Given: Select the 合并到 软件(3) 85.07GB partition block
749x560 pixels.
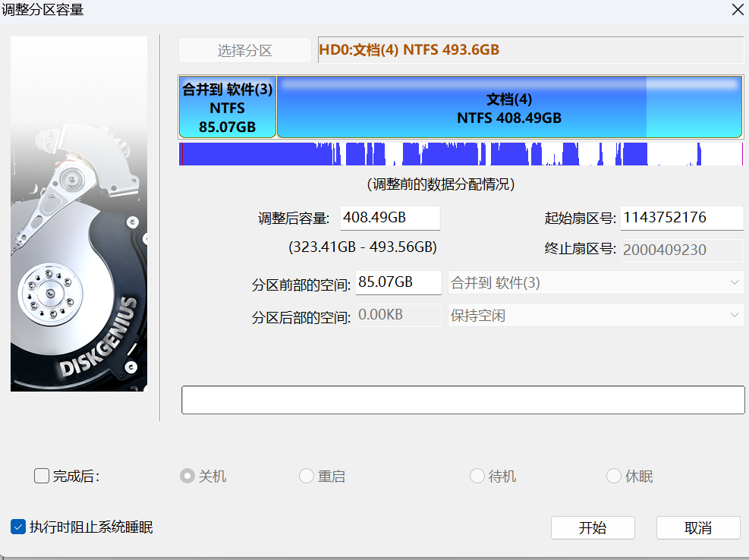Looking at the screenshot, I should click(228, 107).
